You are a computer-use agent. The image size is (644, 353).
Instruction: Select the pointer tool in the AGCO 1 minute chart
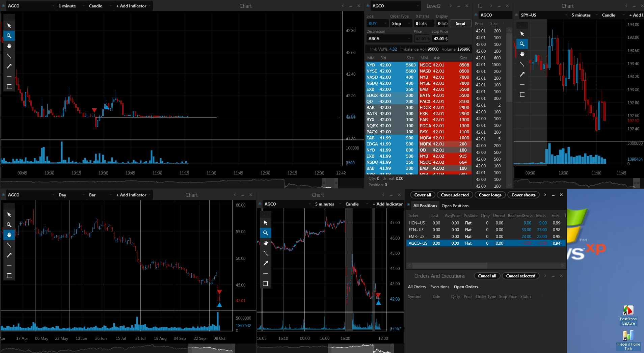coord(9,26)
